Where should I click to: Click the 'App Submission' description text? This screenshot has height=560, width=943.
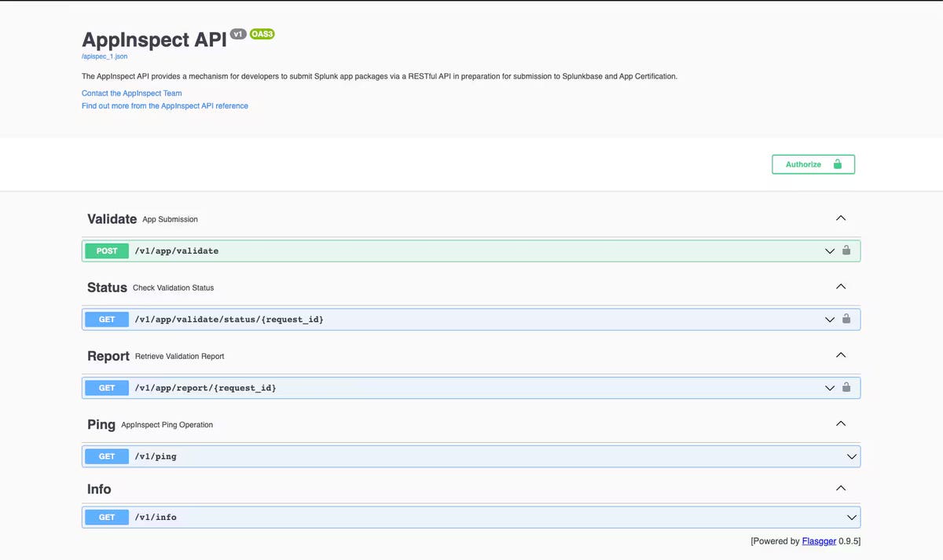click(171, 220)
